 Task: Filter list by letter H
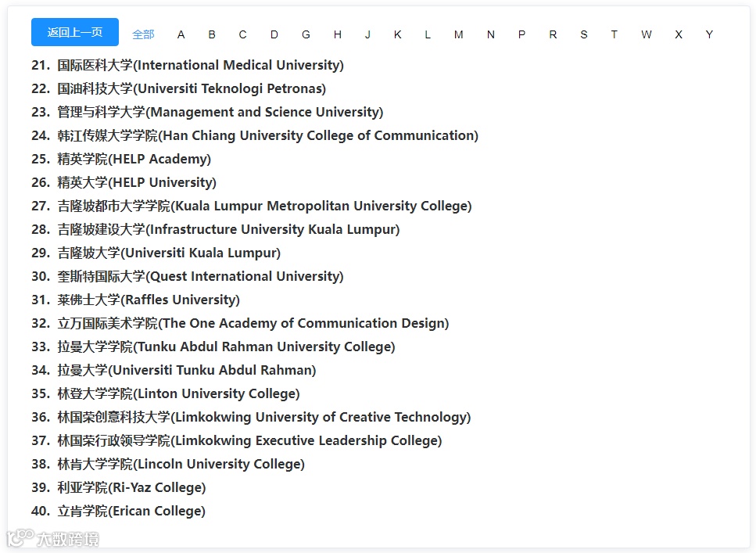point(338,34)
